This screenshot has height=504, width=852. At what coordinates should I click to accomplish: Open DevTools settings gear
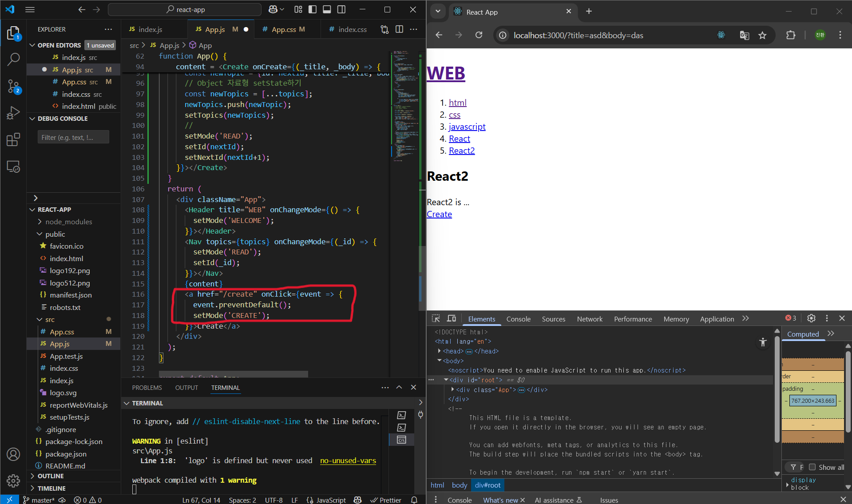click(x=811, y=318)
